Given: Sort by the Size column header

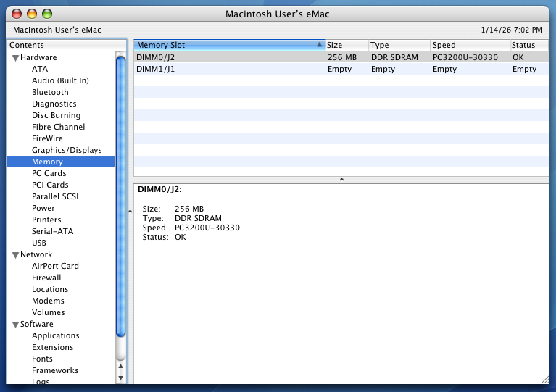Looking at the screenshot, I should [347, 45].
